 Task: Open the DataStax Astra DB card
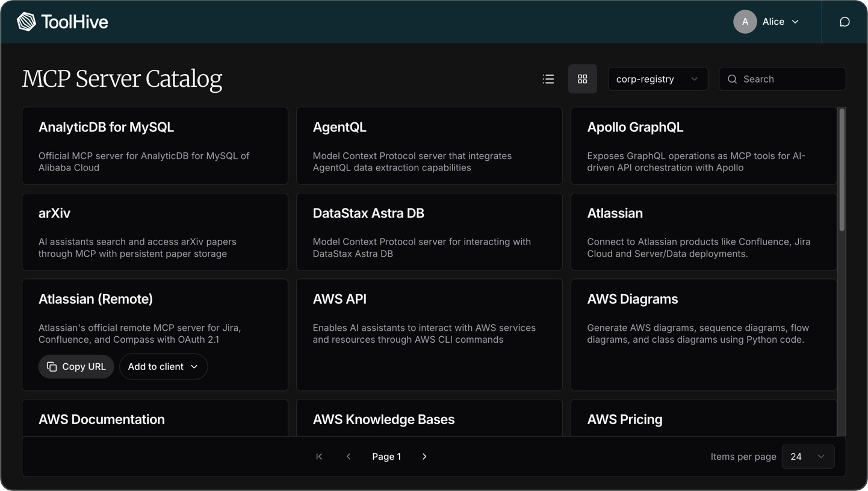(x=429, y=232)
